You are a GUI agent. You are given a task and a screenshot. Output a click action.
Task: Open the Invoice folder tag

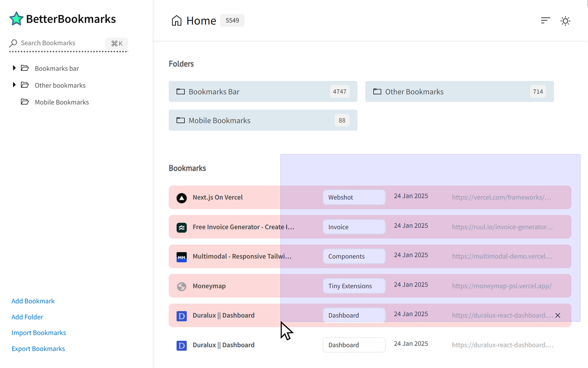tap(354, 227)
